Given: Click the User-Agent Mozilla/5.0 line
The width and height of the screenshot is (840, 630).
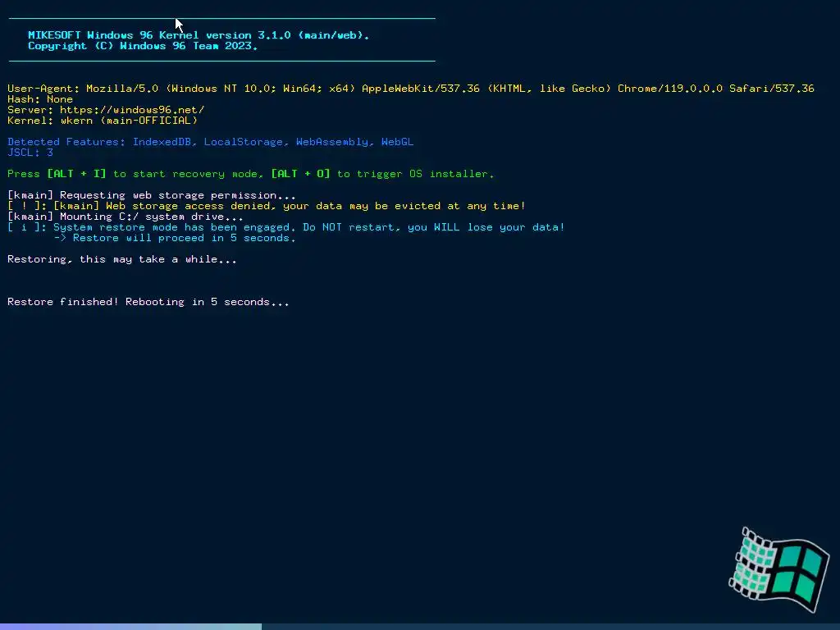Looking at the screenshot, I should (411, 89).
